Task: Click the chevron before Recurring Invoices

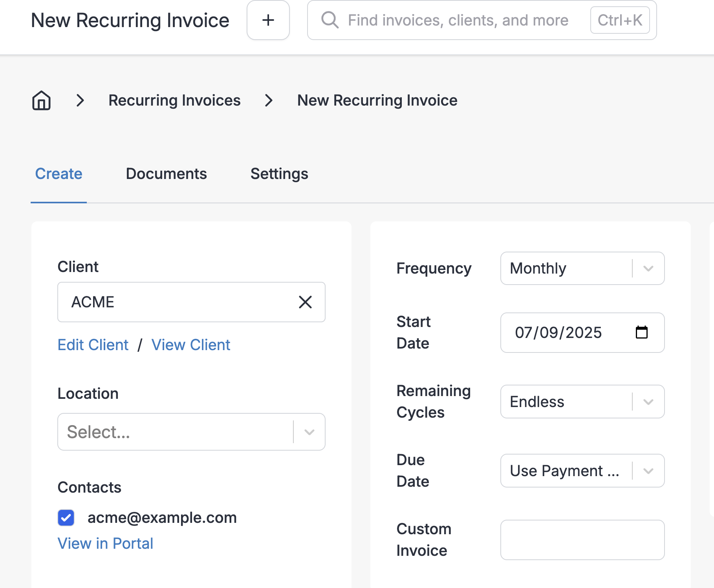Action: pyautogui.click(x=80, y=100)
